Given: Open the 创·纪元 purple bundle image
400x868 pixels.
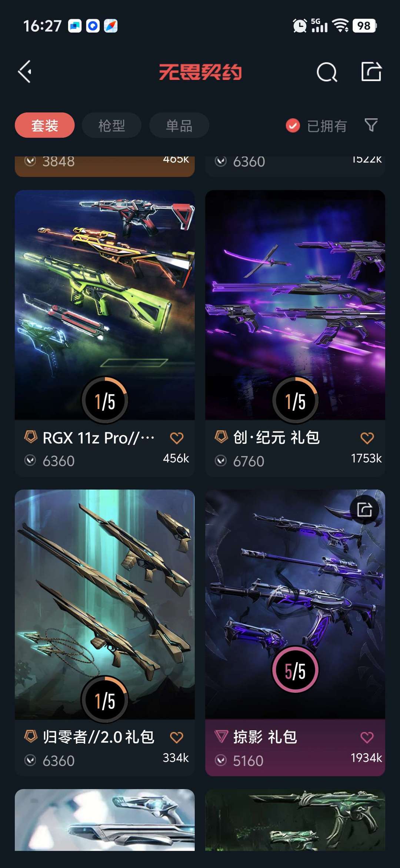Looking at the screenshot, I should coord(295,305).
